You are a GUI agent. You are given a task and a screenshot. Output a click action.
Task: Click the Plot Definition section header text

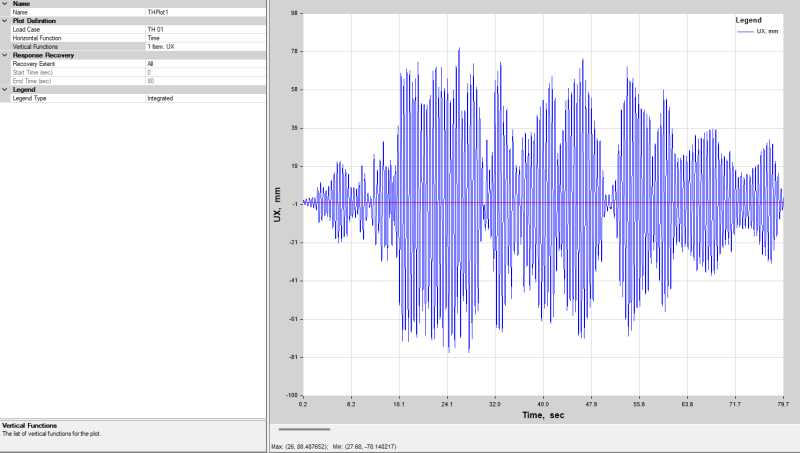pyautogui.click(x=34, y=21)
